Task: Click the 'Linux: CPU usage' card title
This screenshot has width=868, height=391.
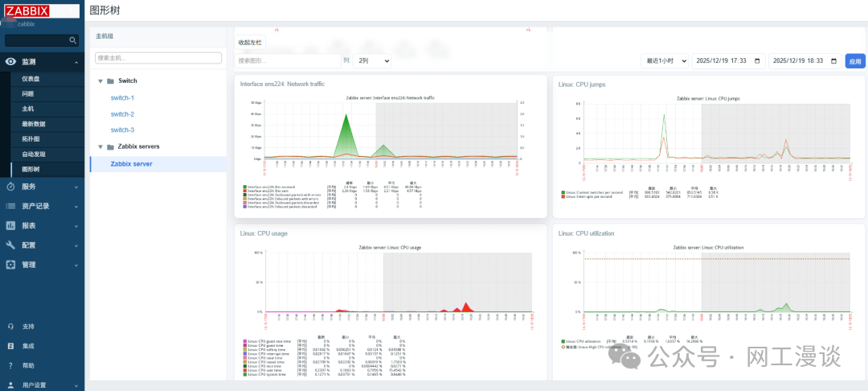Action: click(264, 233)
